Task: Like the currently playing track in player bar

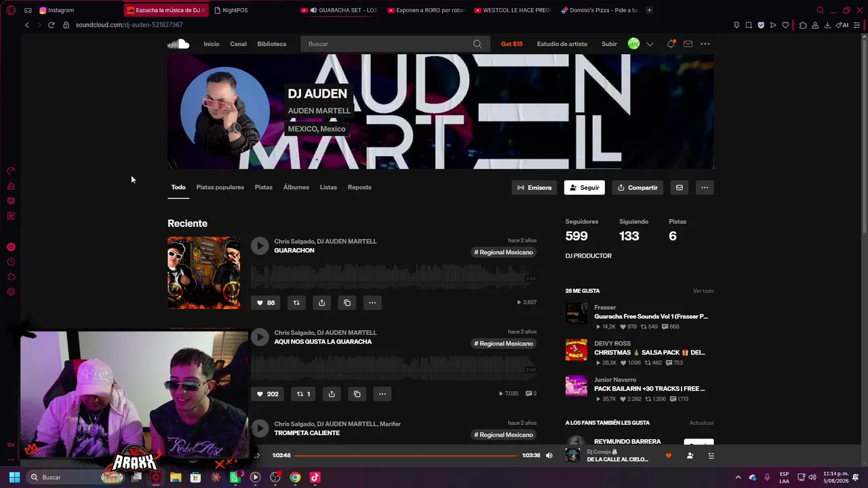Action: tap(669, 455)
